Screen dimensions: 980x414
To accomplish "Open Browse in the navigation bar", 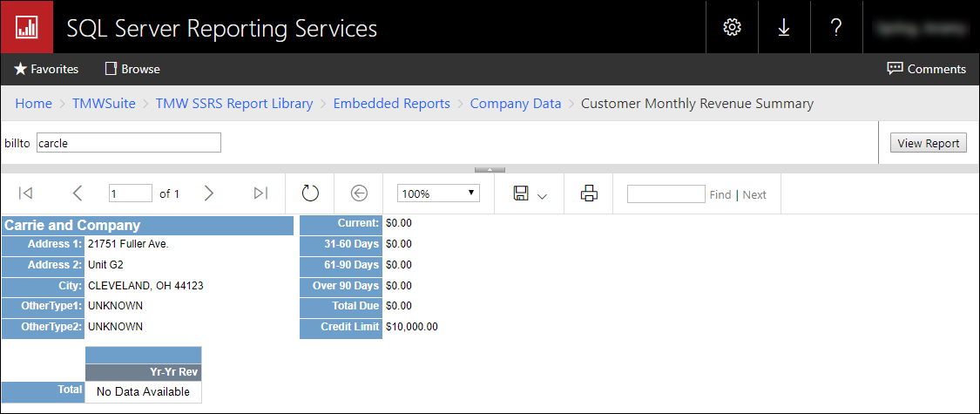I will pos(132,69).
